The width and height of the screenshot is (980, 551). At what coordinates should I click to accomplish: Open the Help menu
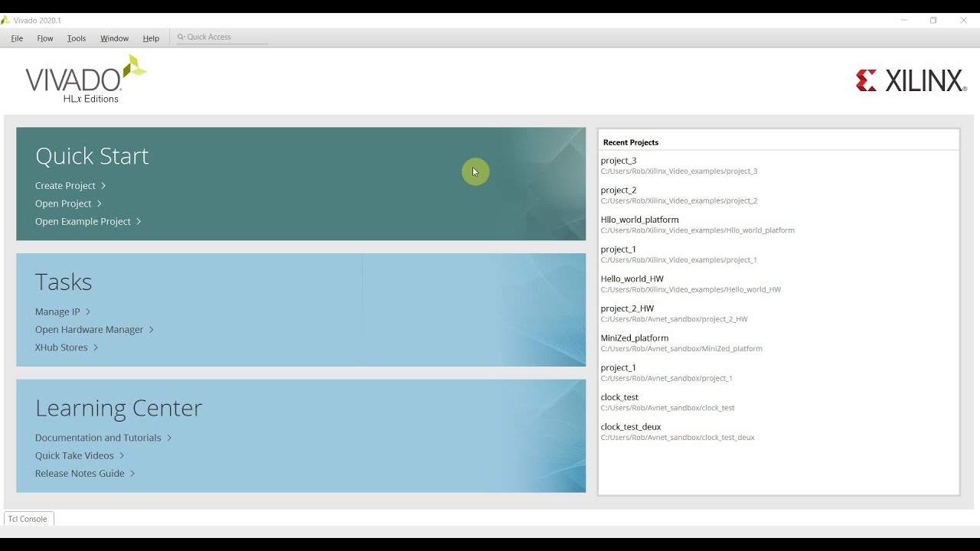tap(151, 38)
